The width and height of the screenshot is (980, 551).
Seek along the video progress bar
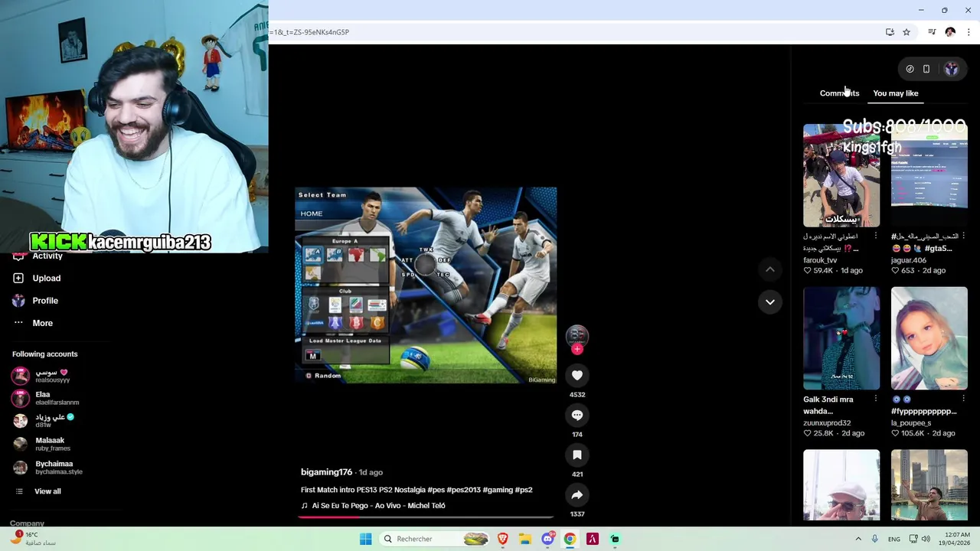click(x=426, y=517)
